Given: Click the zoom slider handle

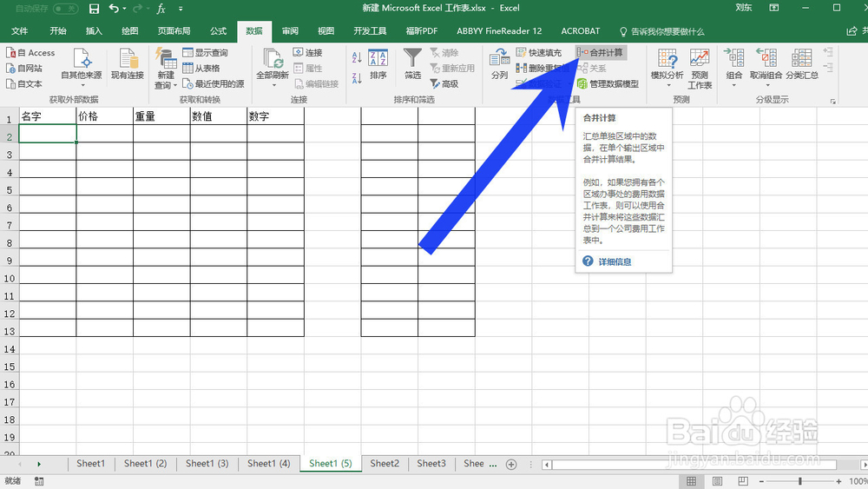Looking at the screenshot, I should (x=800, y=481).
